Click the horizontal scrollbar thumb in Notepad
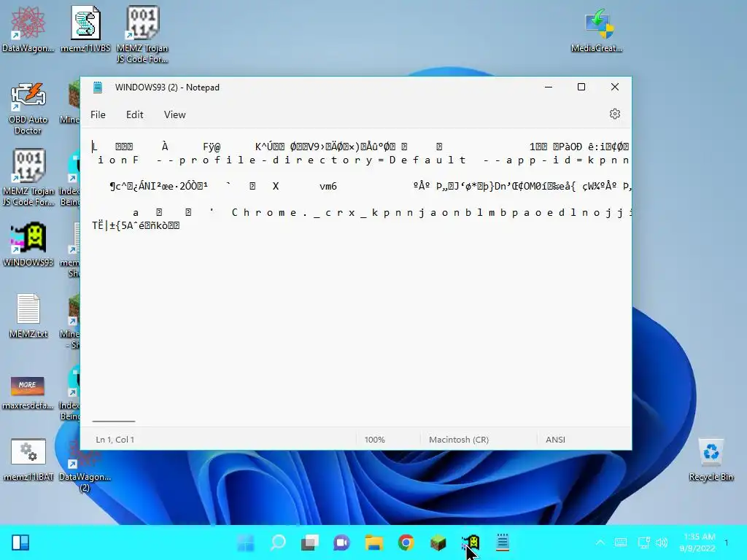 coord(113,421)
